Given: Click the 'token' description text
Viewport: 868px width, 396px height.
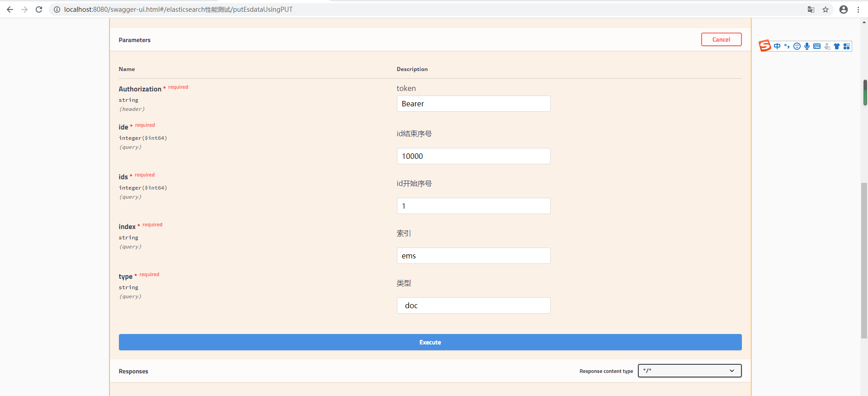Looking at the screenshot, I should tap(406, 88).
